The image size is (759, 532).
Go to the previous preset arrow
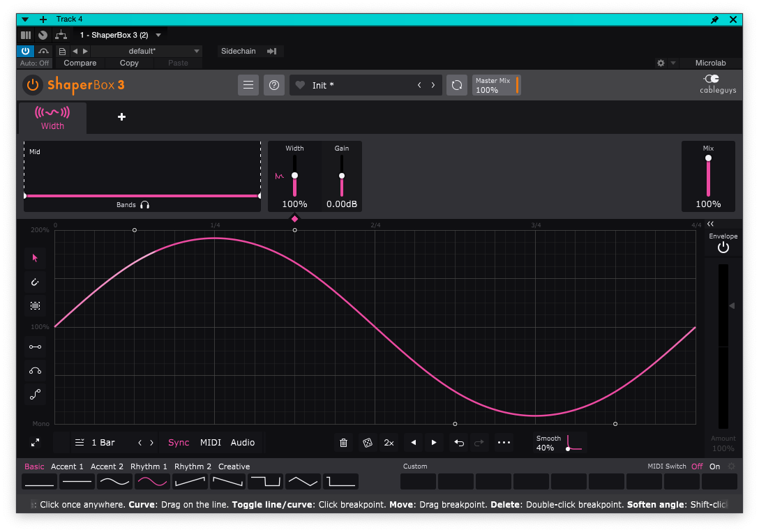(x=419, y=85)
